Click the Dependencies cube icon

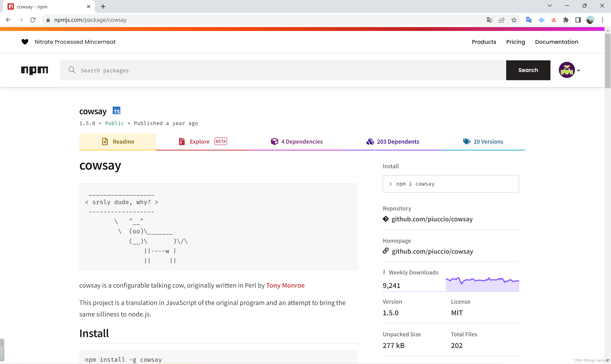[x=274, y=142]
